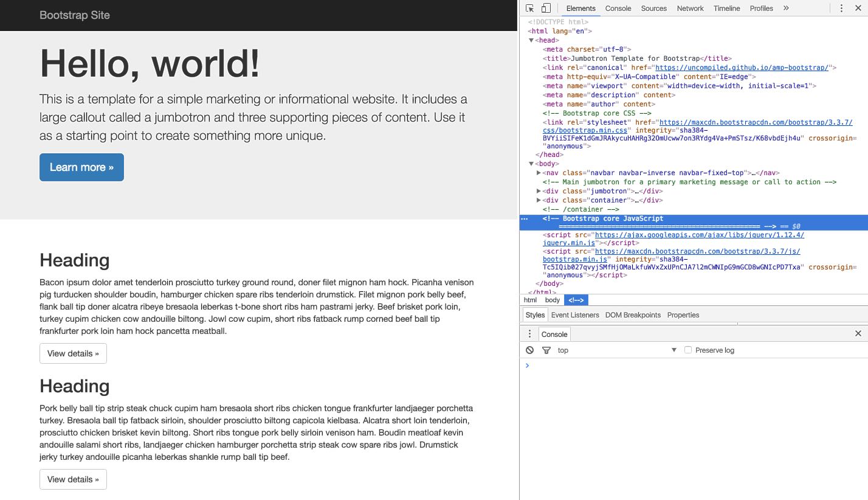This screenshot has height=500, width=868.
Task: Show more DevTools tabs with chevron
Action: click(786, 8)
